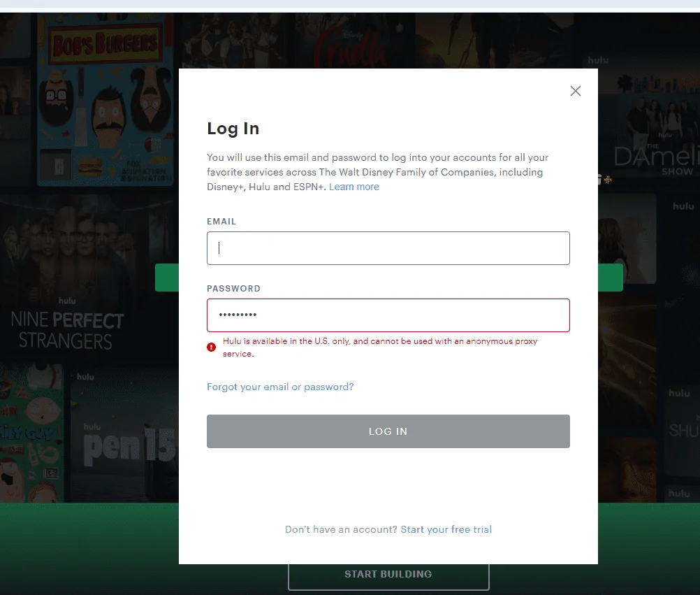Open Forgot your email or password link

pos(280,387)
